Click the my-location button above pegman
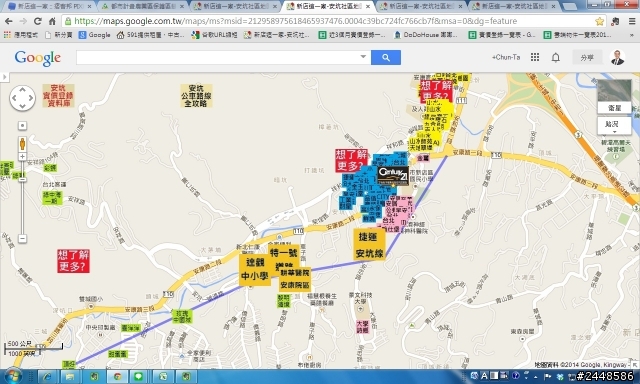640x384 pixels. click(x=22, y=126)
